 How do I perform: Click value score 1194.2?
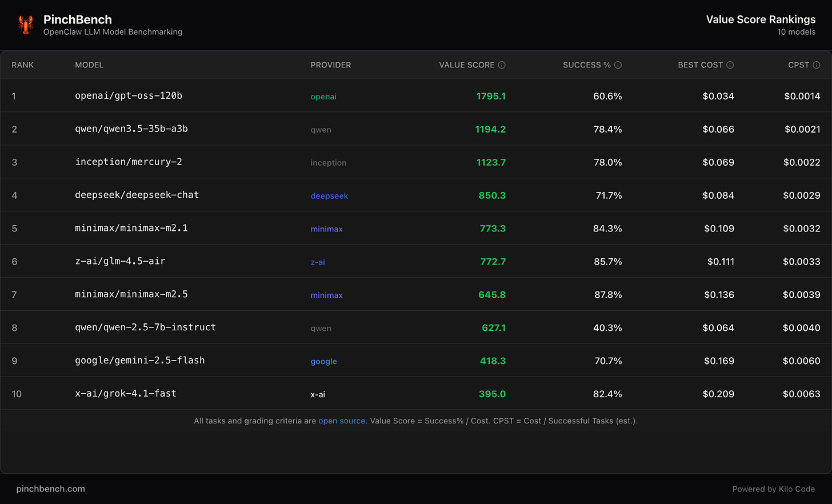[x=490, y=130]
